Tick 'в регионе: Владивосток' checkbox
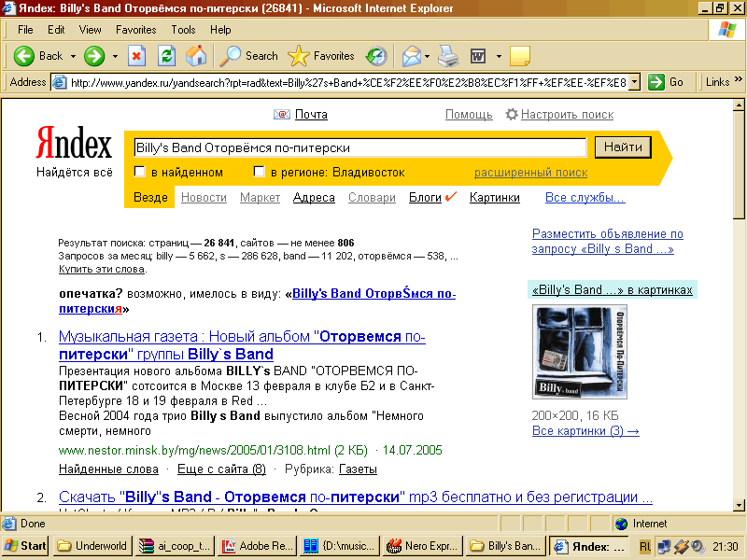747x560 pixels. click(260, 173)
